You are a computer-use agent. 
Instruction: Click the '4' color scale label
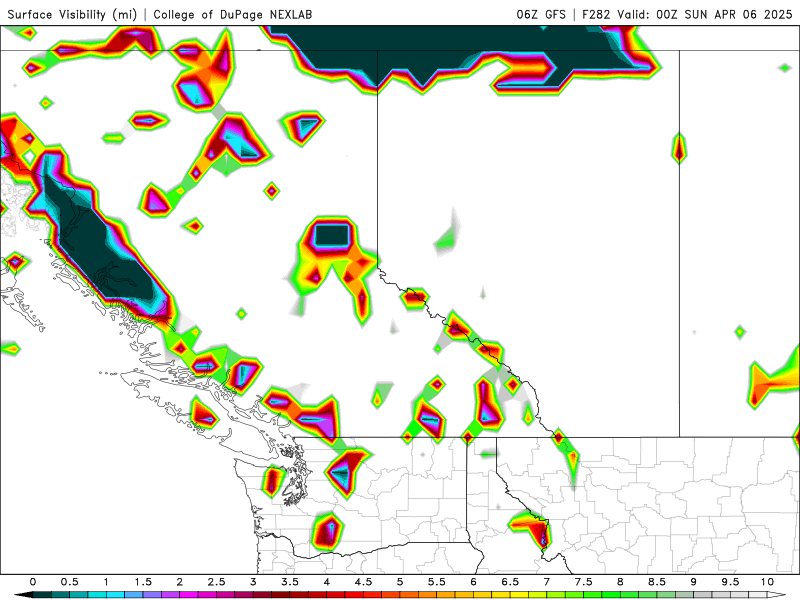(327, 582)
